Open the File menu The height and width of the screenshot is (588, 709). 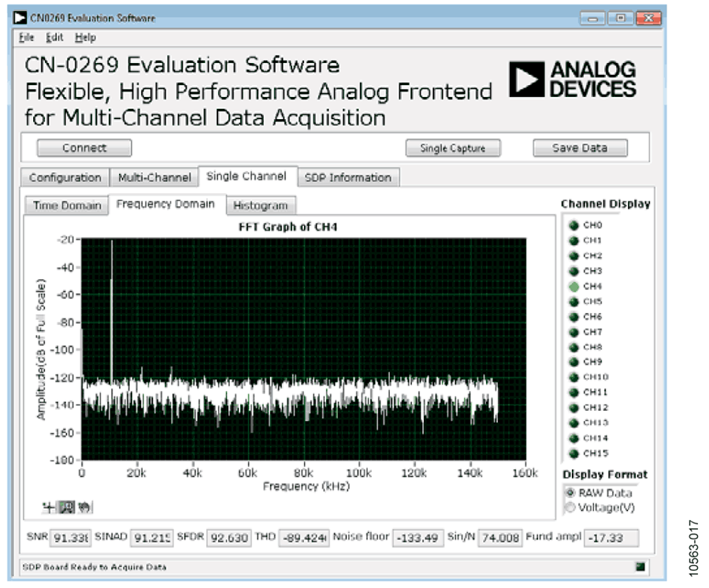click(x=26, y=38)
